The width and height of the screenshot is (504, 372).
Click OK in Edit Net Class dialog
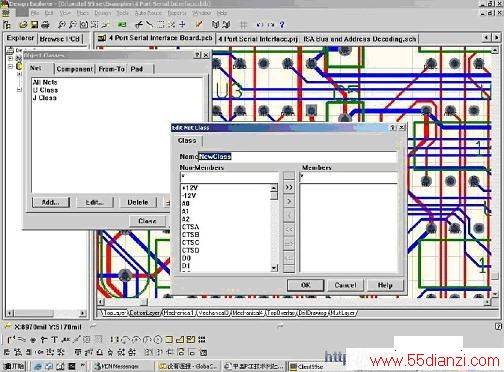click(x=305, y=285)
